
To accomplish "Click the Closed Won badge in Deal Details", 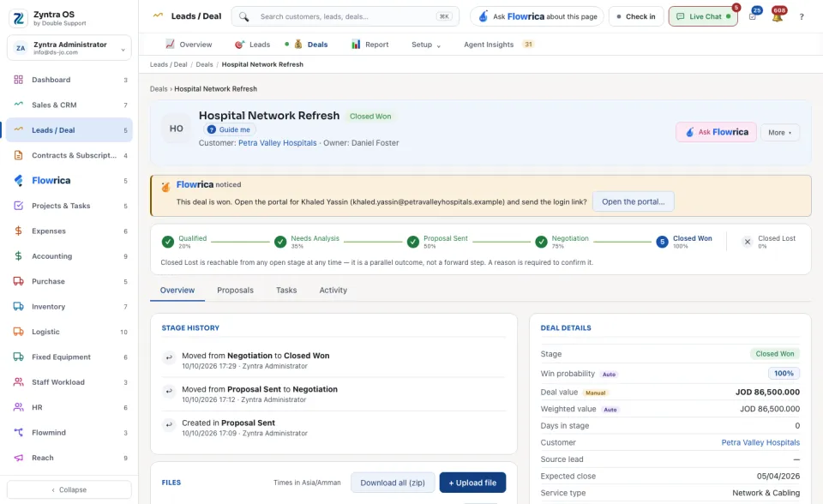I will pyautogui.click(x=775, y=354).
